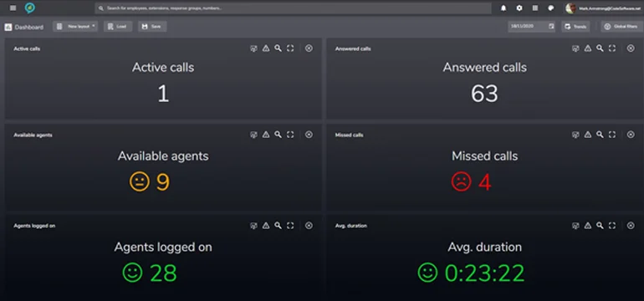Click the magnifier on Available agents widget
644x301 pixels.
[278, 135]
